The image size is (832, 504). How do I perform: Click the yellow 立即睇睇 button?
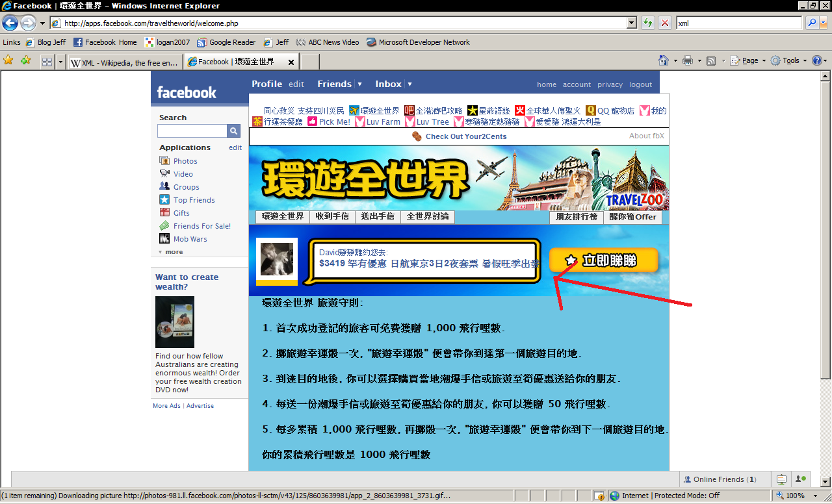(x=604, y=260)
